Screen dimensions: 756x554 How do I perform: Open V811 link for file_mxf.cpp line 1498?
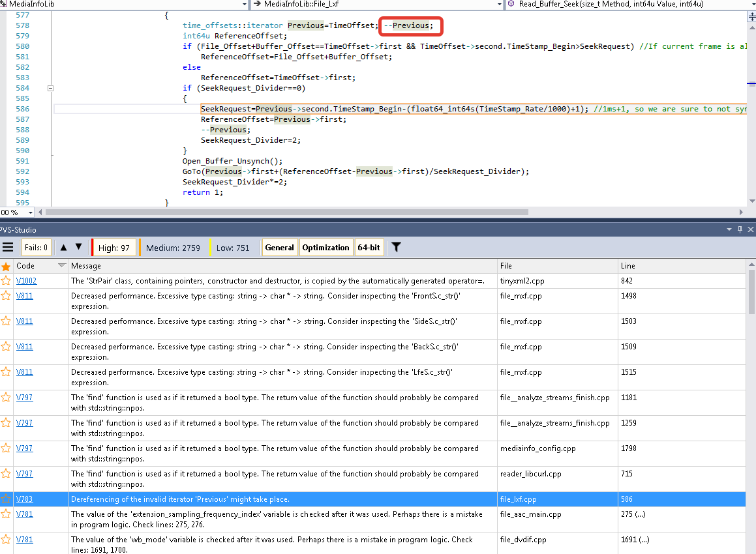(x=25, y=296)
